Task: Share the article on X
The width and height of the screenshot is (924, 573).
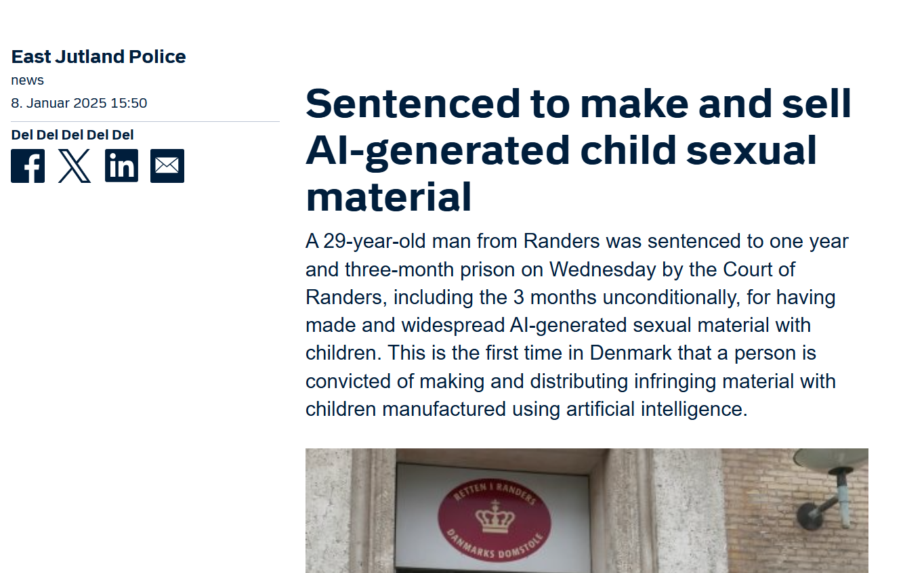Action: 75,166
